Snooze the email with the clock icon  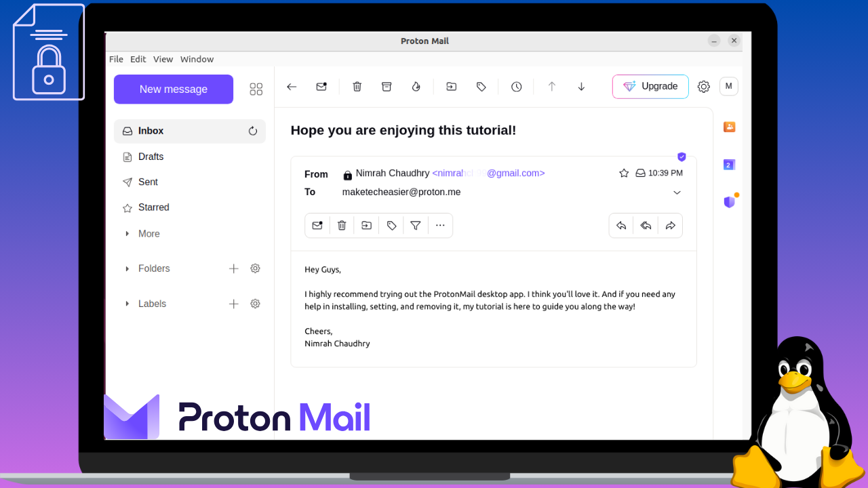(x=516, y=86)
